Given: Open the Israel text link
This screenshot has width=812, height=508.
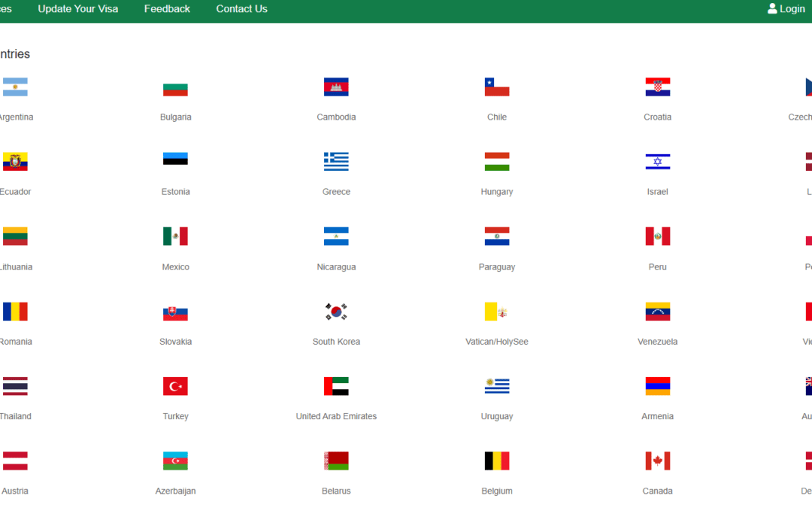Looking at the screenshot, I should [x=658, y=192].
